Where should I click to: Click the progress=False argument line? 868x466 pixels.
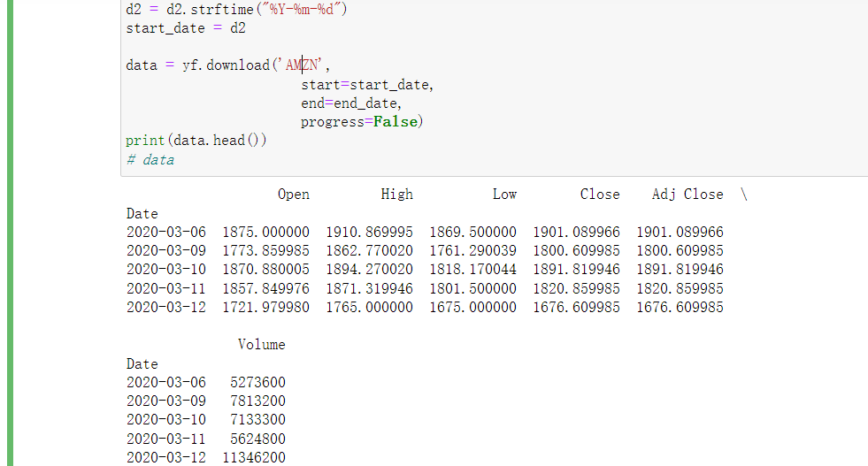point(362,122)
